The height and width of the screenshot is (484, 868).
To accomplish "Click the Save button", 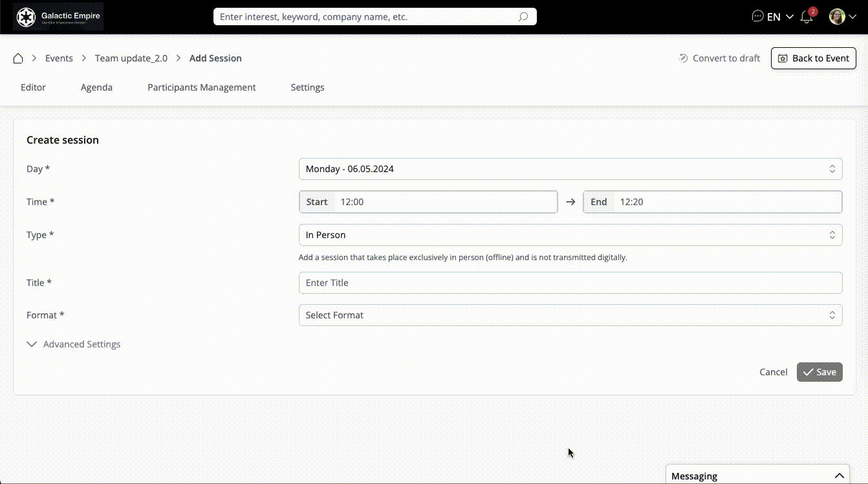I will point(819,372).
